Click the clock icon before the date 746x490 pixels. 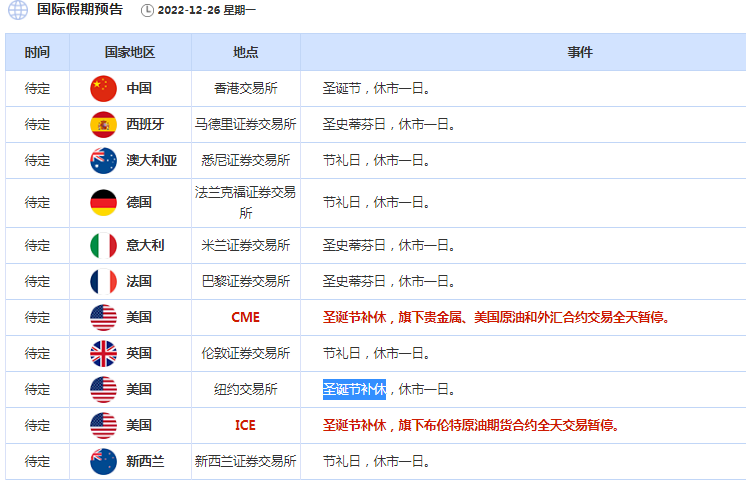[x=148, y=10]
